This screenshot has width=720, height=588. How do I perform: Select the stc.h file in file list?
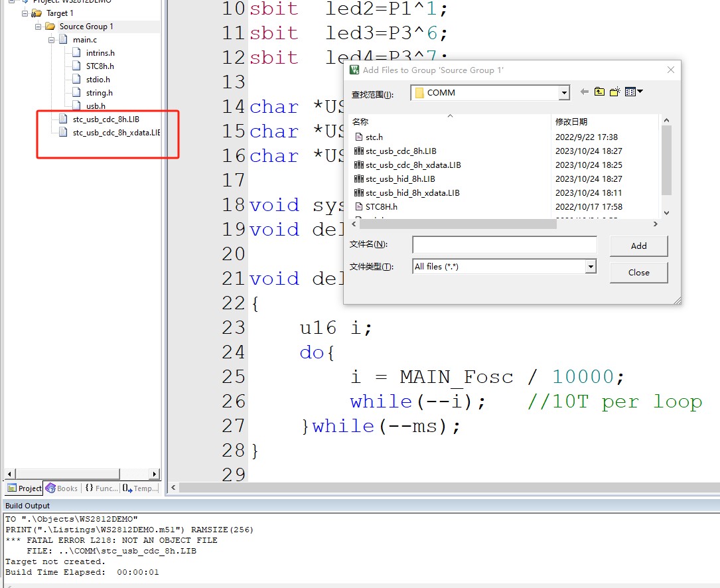tap(374, 137)
